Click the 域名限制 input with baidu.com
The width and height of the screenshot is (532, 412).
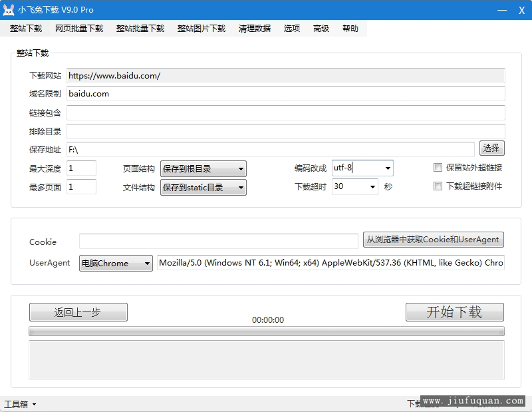pos(286,93)
